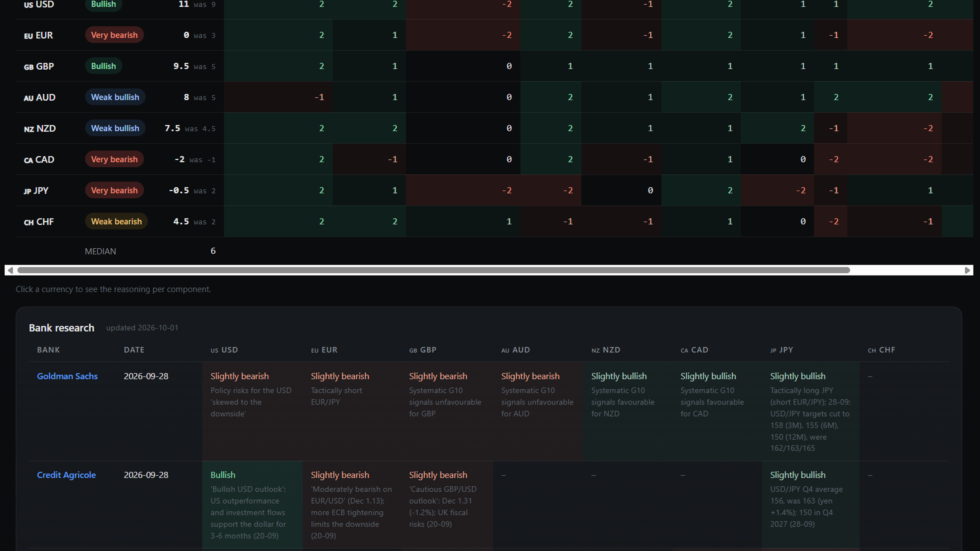
Task: Click the MEDIAN value 6
Action: [213, 251]
